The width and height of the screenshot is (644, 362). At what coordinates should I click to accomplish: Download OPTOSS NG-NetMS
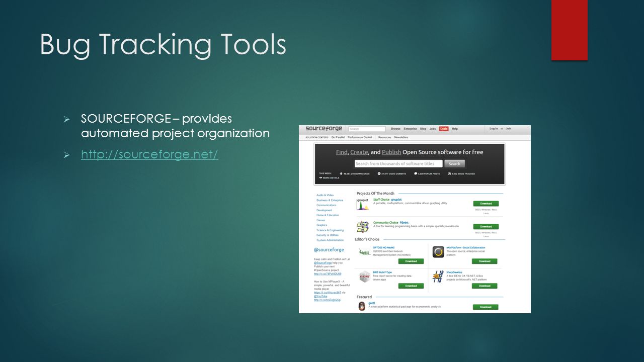pos(411,261)
